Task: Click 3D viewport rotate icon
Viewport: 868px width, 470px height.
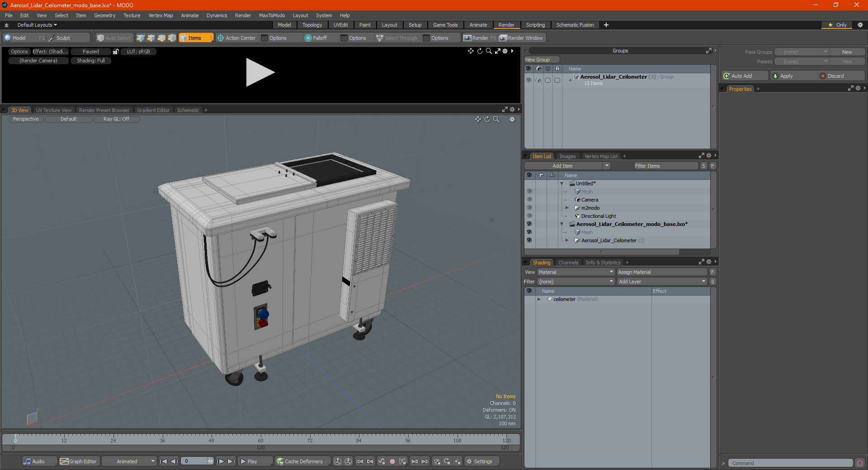Action: tap(487, 119)
